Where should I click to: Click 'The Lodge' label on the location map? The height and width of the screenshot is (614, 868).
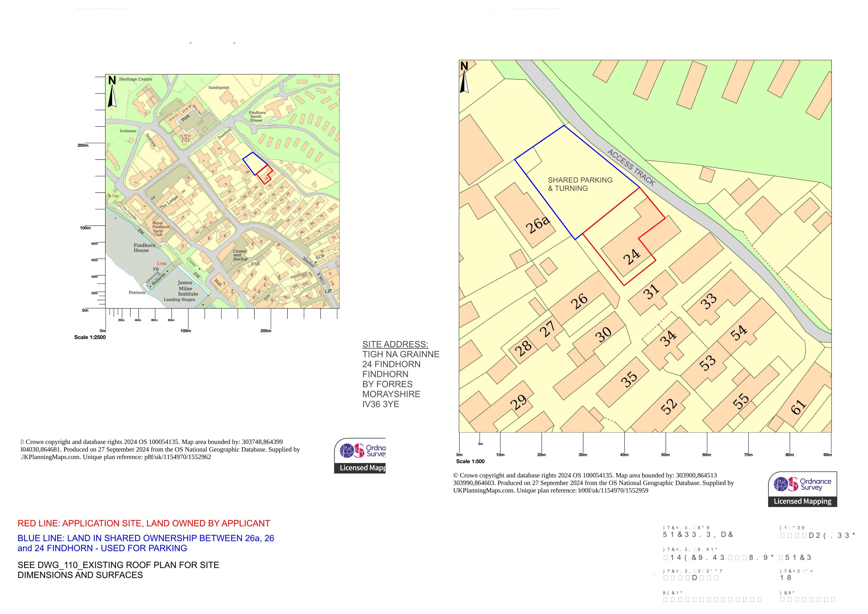(169, 202)
